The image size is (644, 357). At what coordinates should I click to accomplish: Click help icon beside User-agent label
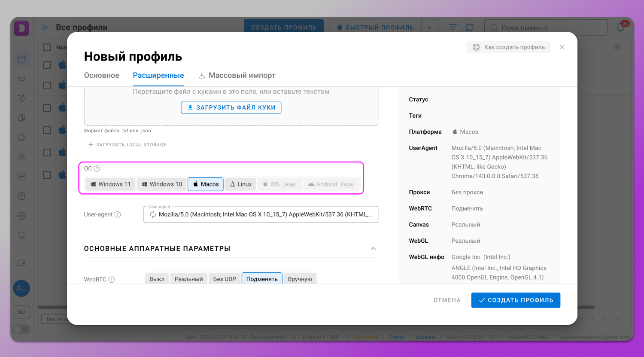118,214
